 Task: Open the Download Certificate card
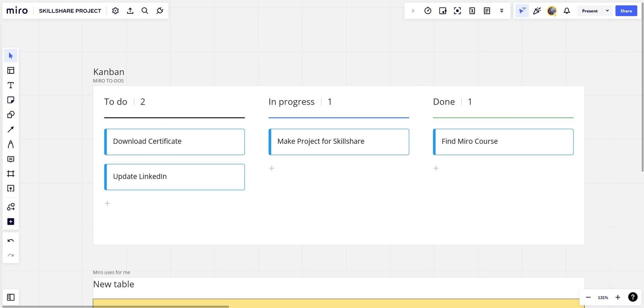[174, 142]
